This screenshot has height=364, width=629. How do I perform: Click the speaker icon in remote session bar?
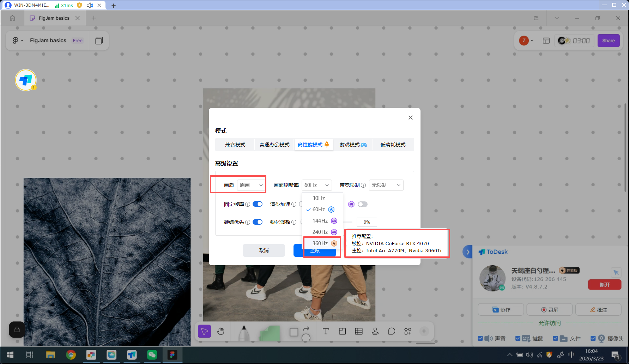coord(90,5)
